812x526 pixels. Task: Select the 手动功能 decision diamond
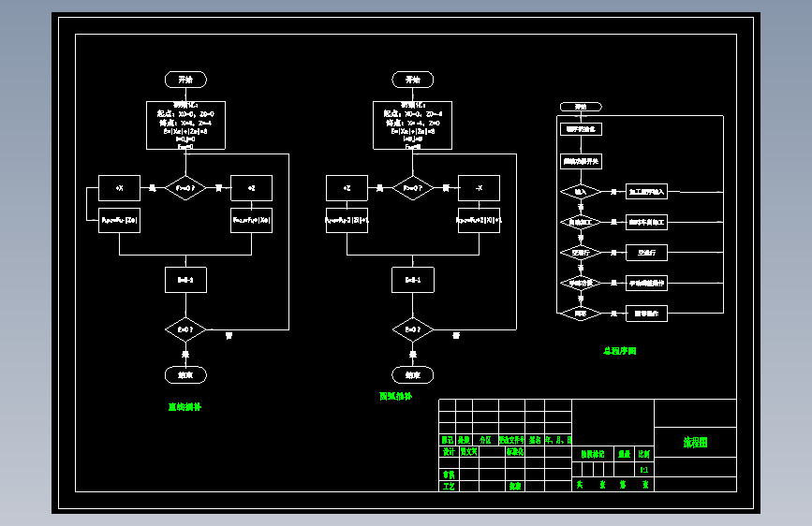[581, 284]
